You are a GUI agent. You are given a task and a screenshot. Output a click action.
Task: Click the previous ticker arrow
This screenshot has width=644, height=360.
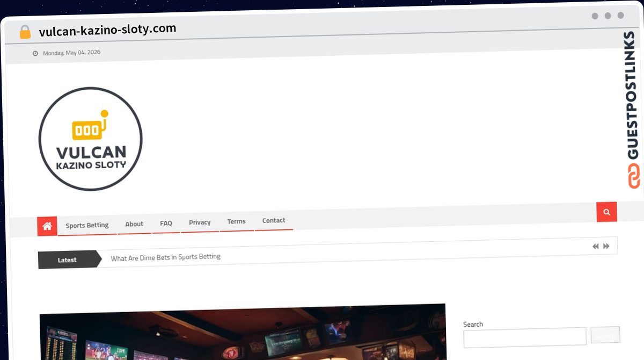pos(595,246)
